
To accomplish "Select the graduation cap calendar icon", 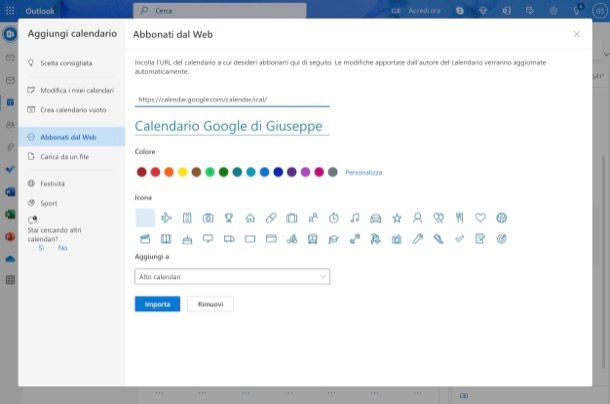I will click(x=334, y=239).
